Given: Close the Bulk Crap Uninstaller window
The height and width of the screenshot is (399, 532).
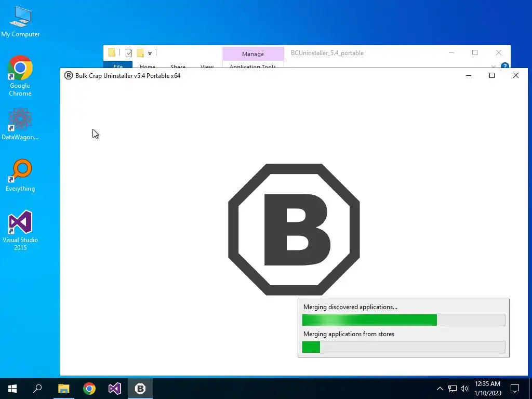Looking at the screenshot, I should (x=516, y=75).
